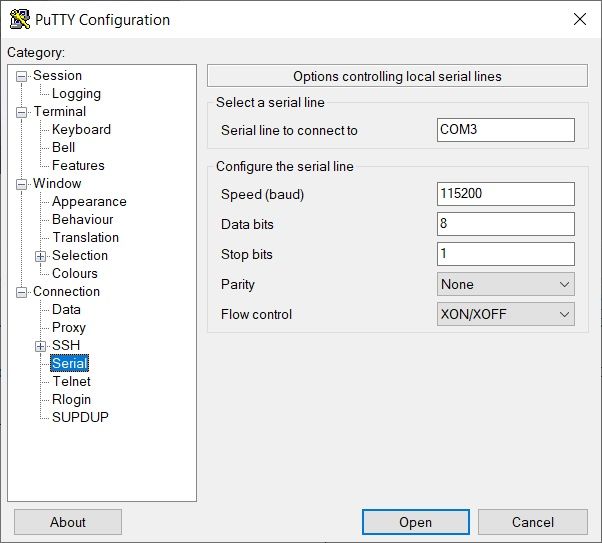Select the Logging category
The width and height of the screenshot is (602, 543).
point(76,94)
